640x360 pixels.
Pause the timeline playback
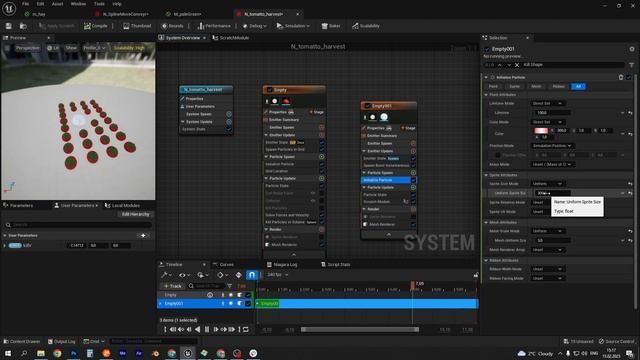pos(207,329)
